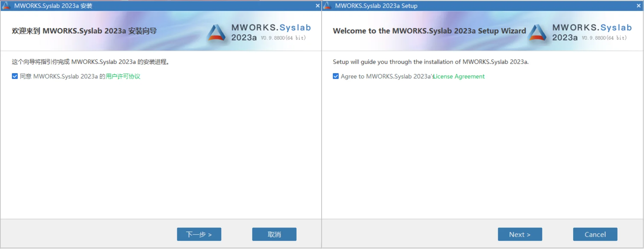The width and height of the screenshot is (644, 249).
Task: Uncheck the 同意 MWORKS.Syslab 2023a checkbox
Action: tap(15, 76)
